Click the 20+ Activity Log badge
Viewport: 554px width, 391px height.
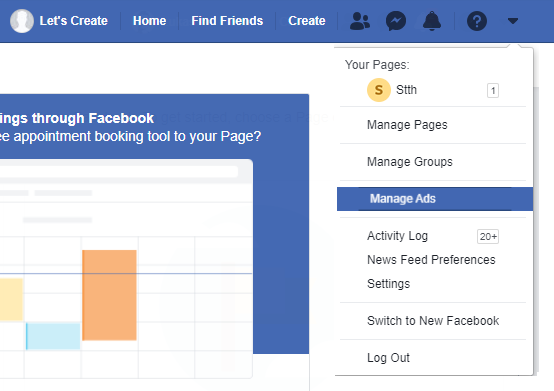click(488, 236)
